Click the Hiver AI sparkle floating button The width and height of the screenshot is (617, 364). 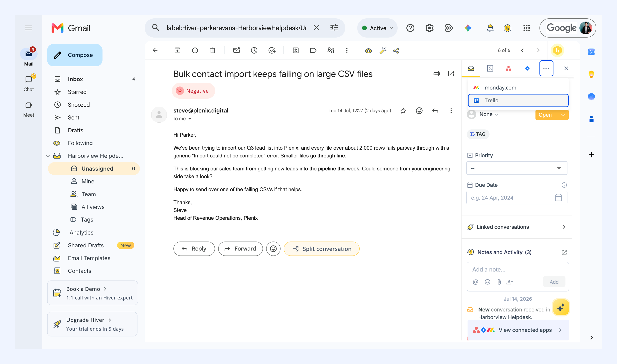coord(561,308)
